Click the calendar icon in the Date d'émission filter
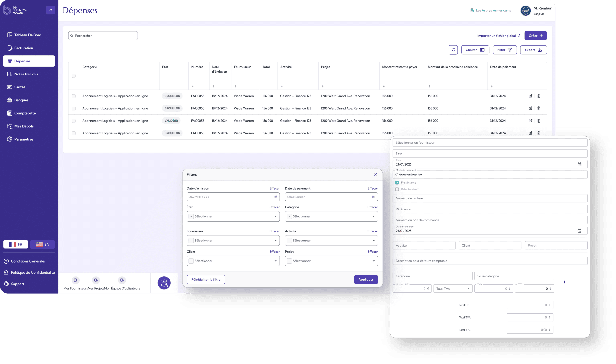 point(276,197)
